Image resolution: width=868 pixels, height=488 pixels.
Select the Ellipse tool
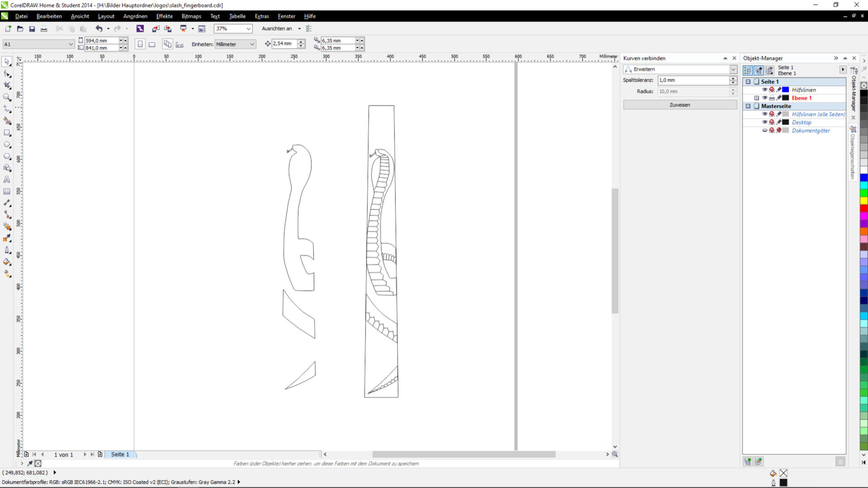pyautogui.click(x=7, y=145)
